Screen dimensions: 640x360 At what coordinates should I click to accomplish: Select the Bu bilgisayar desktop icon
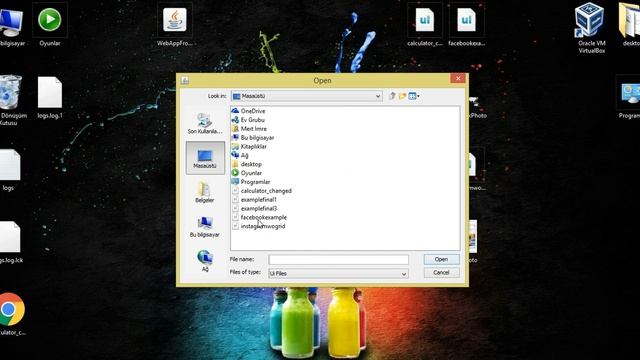[x=11, y=26]
